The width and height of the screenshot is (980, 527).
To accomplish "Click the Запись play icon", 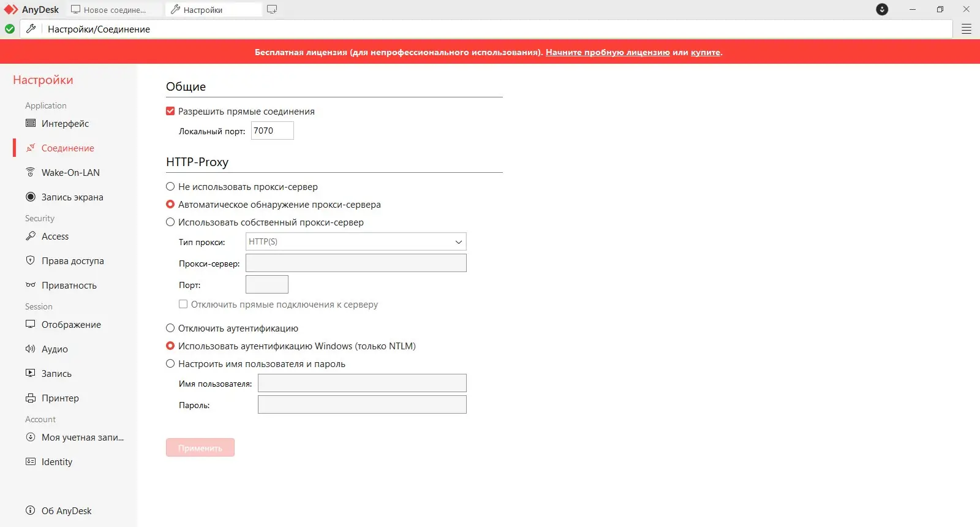I will 31,373.
